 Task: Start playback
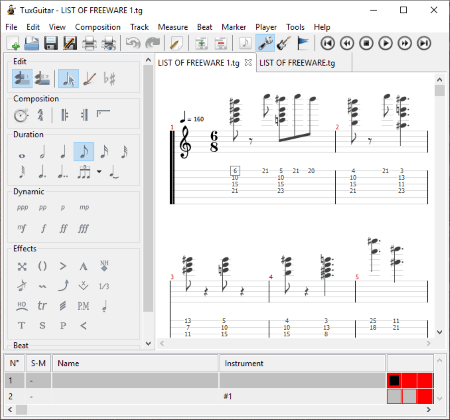(386, 43)
